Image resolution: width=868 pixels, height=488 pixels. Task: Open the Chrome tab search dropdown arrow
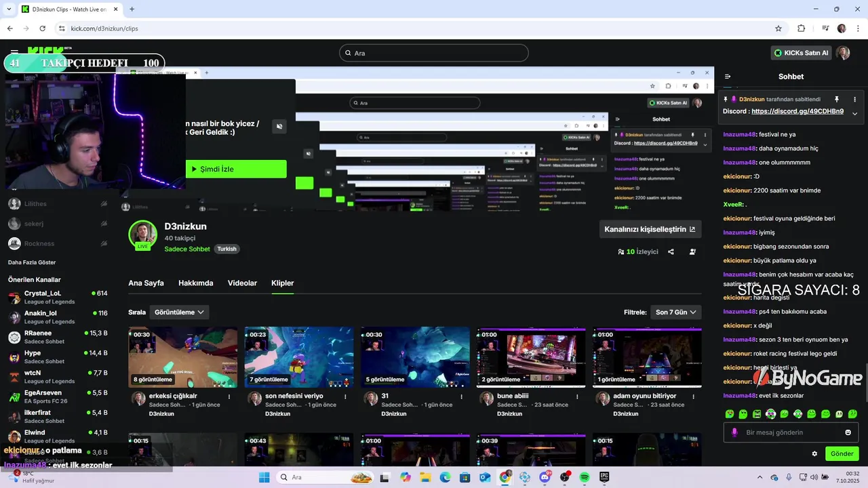9,9
